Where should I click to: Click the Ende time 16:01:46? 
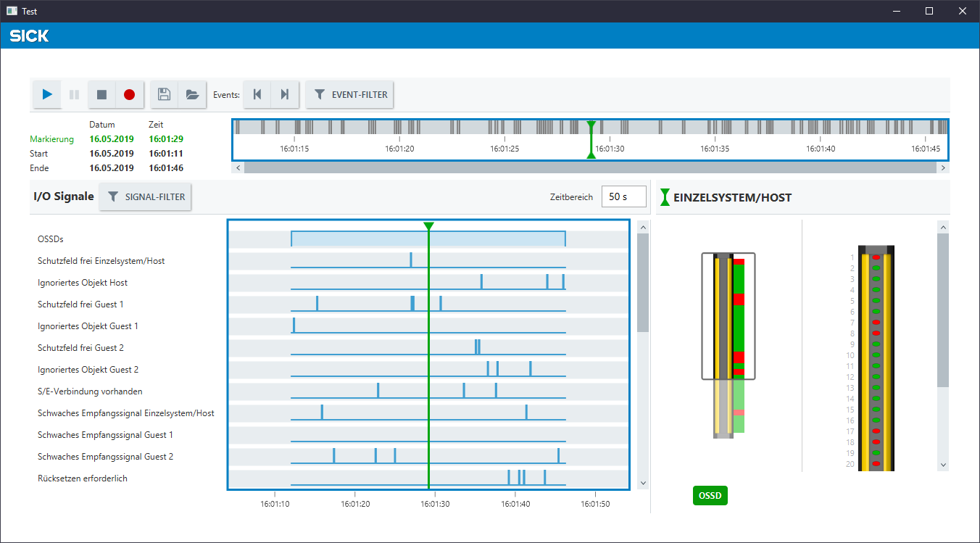tap(166, 168)
